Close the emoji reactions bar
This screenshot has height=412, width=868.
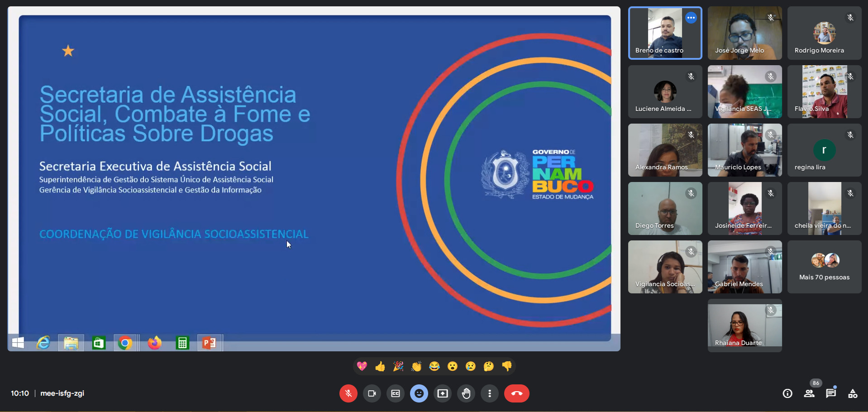pos(419,393)
